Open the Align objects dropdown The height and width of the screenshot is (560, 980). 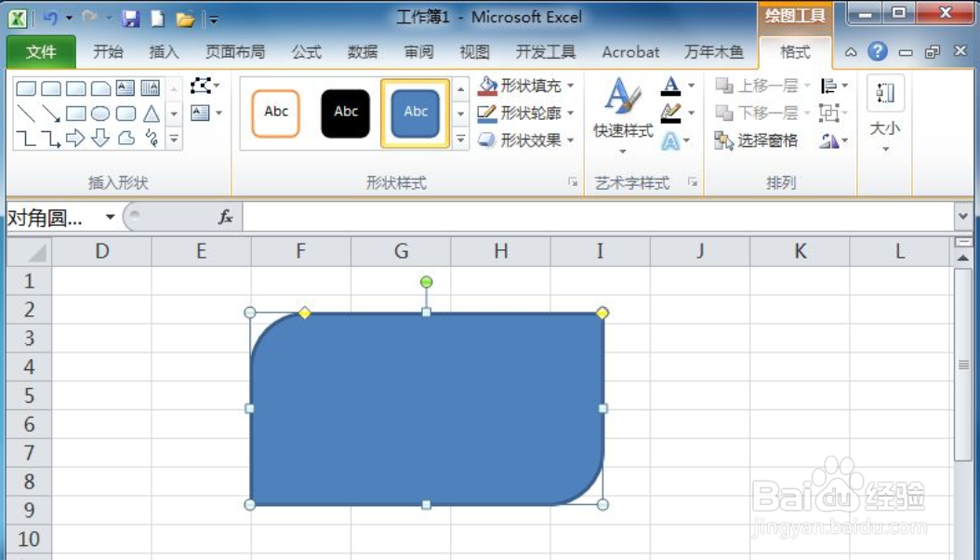click(834, 86)
